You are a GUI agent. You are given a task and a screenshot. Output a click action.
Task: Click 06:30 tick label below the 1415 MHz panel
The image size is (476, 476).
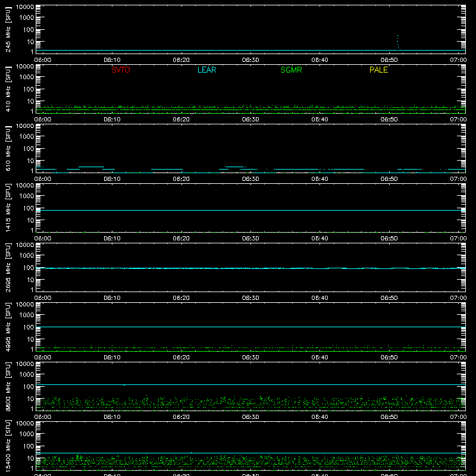[x=250, y=239]
